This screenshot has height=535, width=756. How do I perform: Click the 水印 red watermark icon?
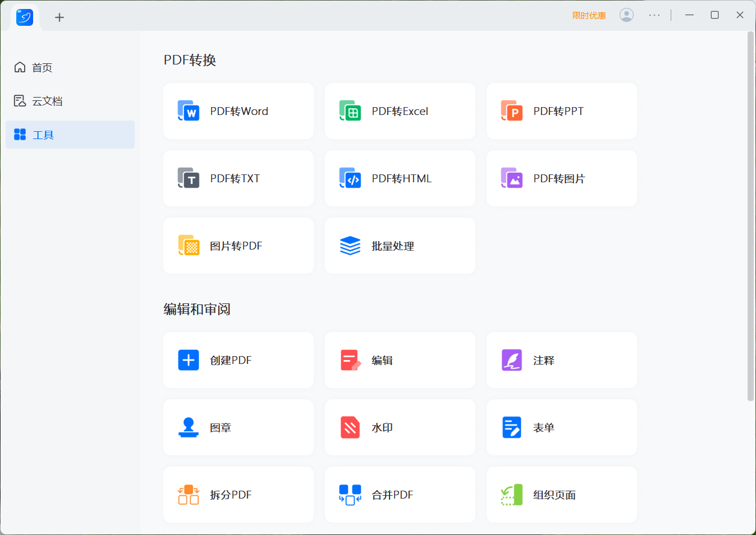350,427
